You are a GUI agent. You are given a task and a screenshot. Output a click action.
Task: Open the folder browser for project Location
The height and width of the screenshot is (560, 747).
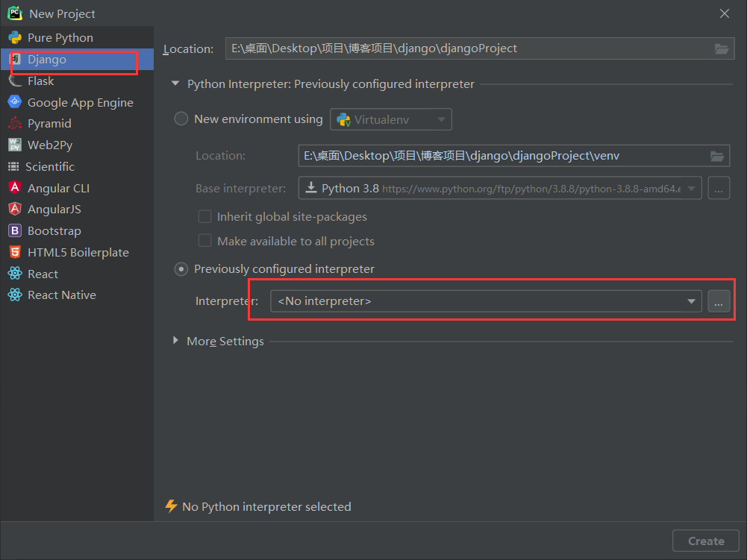[x=721, y=48]
